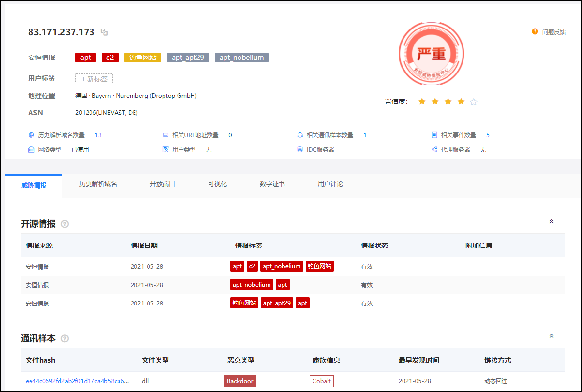Screen dimensions: 582x392
Task: Click the icon beside 相关事件数量
Action: 434,135
